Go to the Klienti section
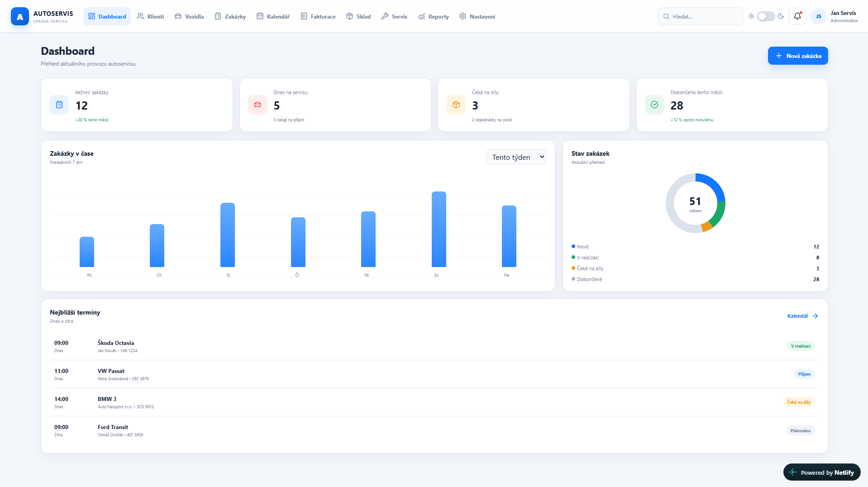This screenshot has height=487, width=868. (x=150, y=16)
